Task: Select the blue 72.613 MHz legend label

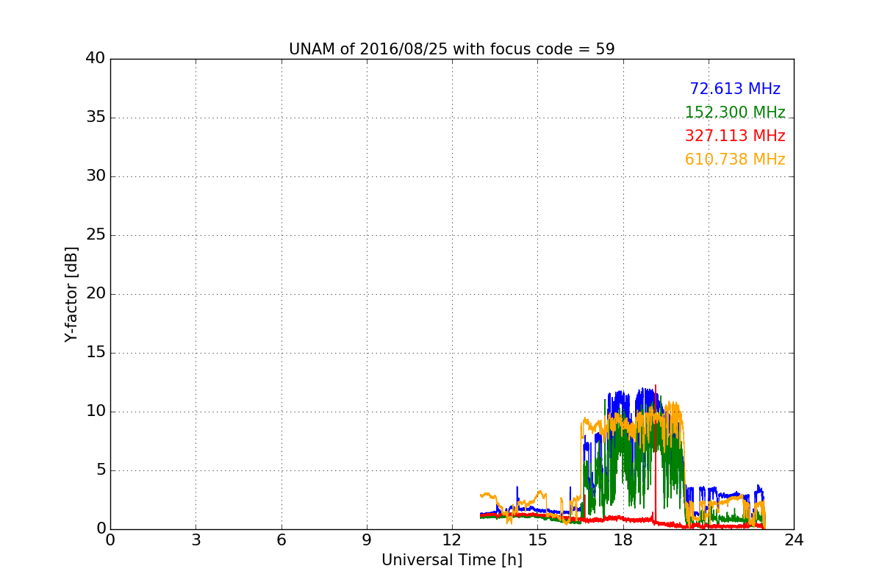Action: (735, 89)
